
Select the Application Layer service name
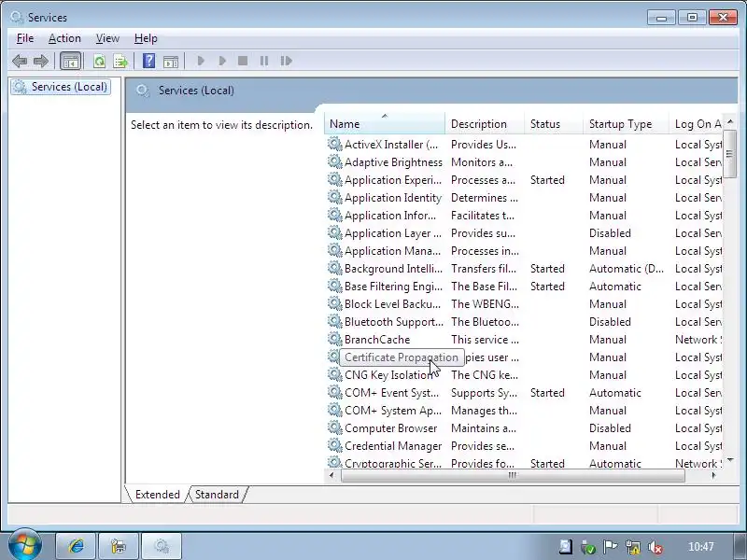392,233
